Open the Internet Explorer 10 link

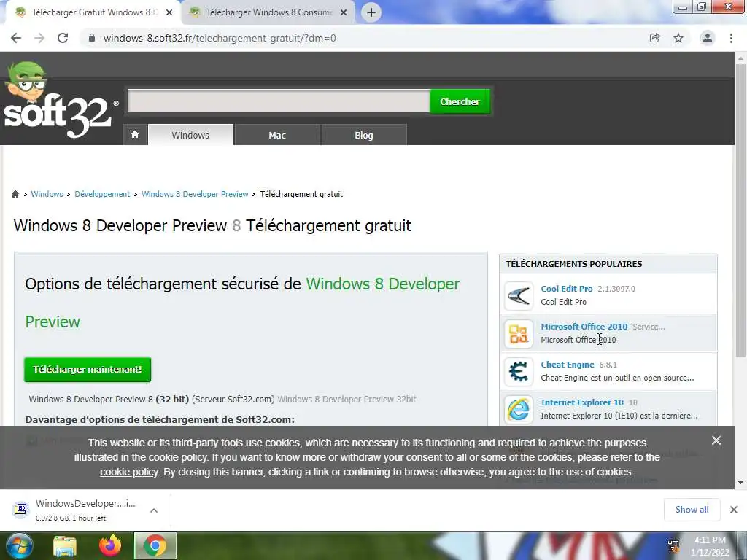pyautogui.click(x=582, y=402)
